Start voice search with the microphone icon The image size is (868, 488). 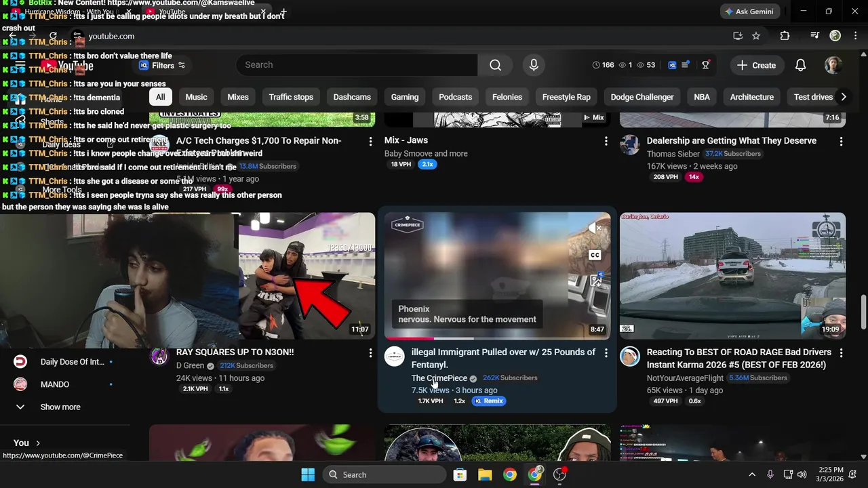534,65
